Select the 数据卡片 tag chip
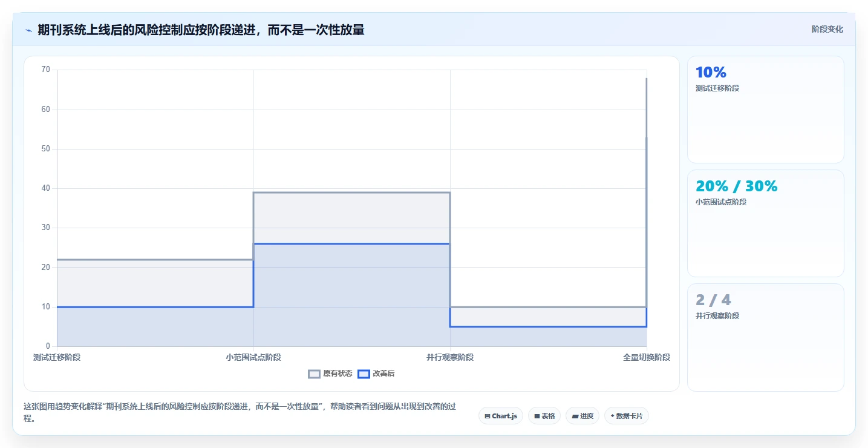 tap(626, 416)
